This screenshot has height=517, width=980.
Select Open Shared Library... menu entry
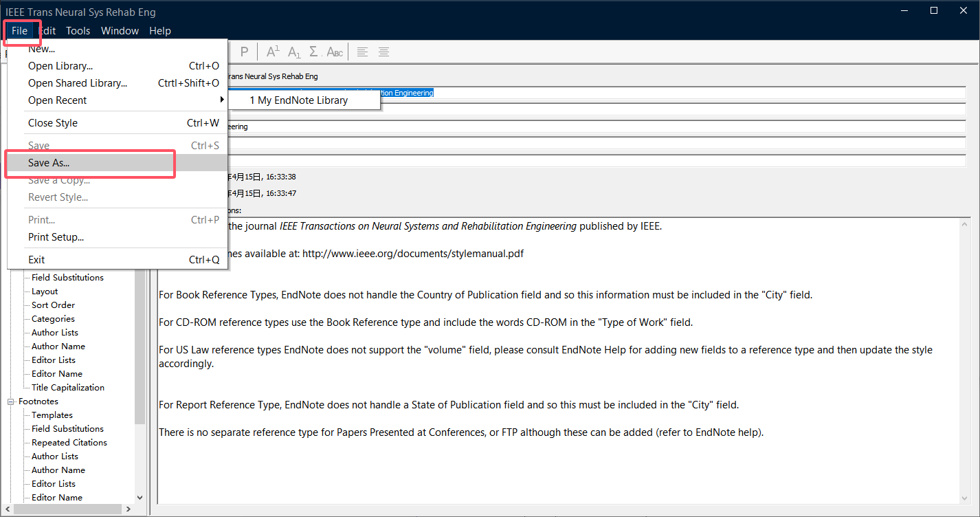(x=117, y=83)
